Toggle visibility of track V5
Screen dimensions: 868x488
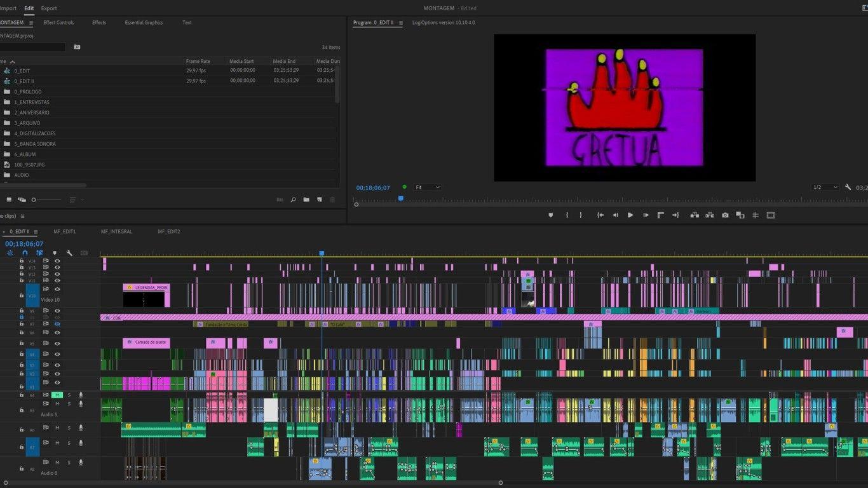pyautogui.click(x=57, y=344)
